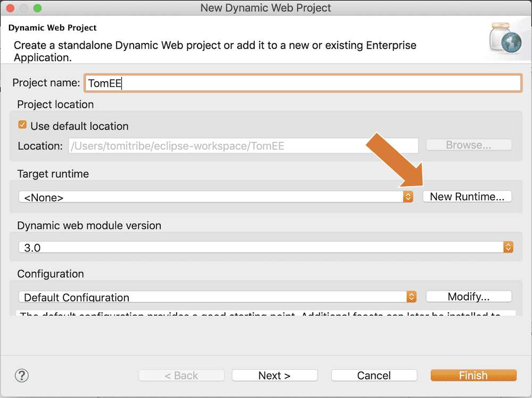
Task: Focus the Project name text field
Action: point(303,83)
